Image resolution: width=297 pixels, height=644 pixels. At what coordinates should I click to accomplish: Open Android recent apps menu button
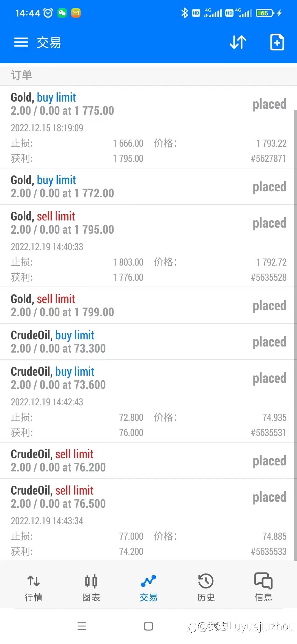pyautogui.click(x=82, y=626)
